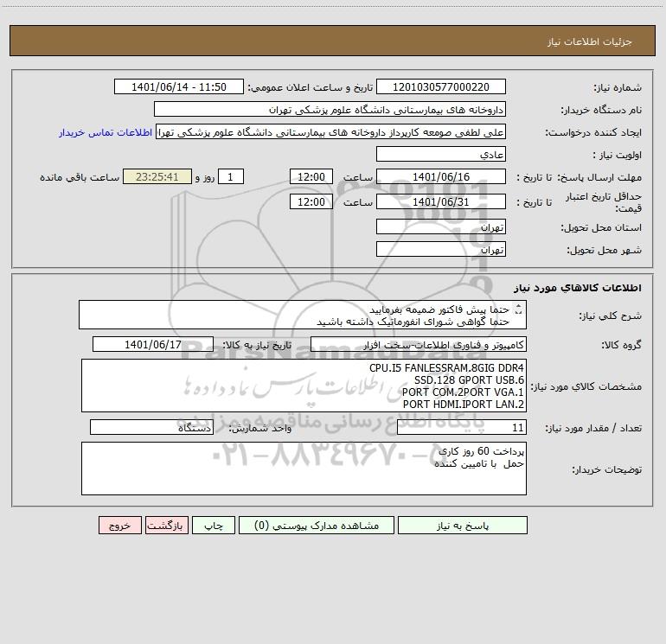Click the بازگشت back button

(x=167, y=525)
